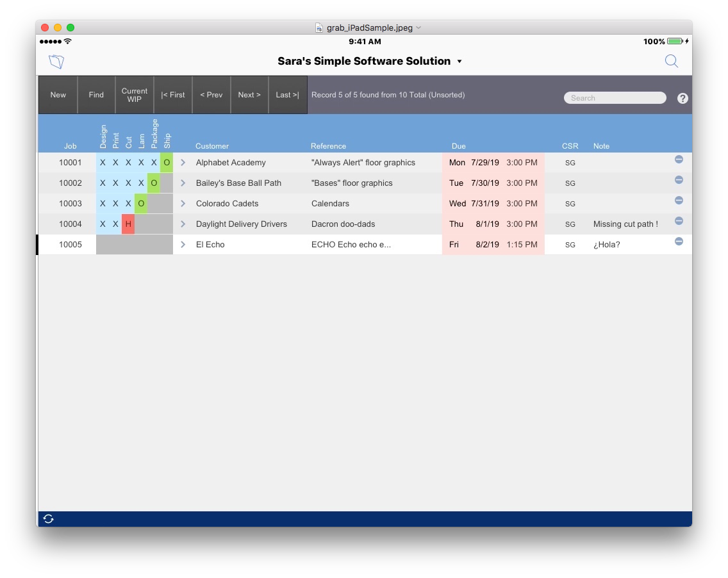
Task: Sort by the Job column header
Action: pos(70,145)
